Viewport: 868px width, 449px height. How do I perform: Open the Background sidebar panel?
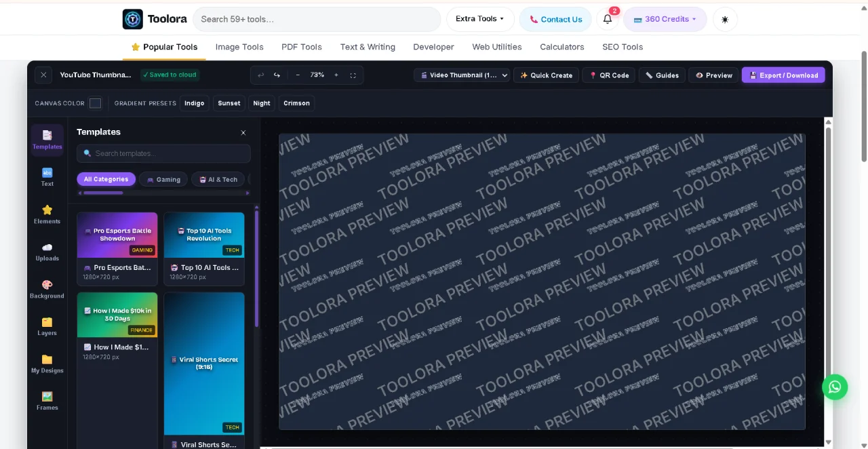(47, 289)
